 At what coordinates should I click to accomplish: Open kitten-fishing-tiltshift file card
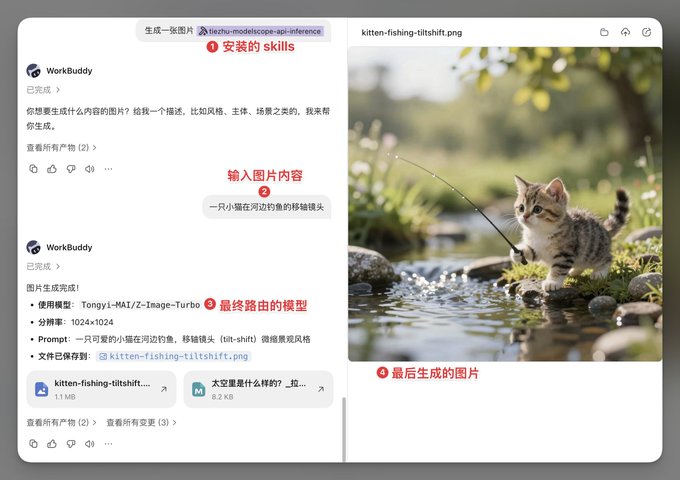pos(101,389)
